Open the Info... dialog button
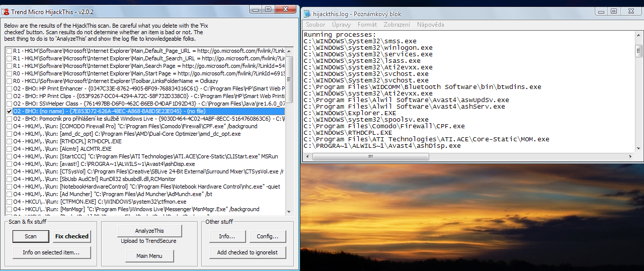This screenshot has height=271, width=644. [x=227, y=236]
